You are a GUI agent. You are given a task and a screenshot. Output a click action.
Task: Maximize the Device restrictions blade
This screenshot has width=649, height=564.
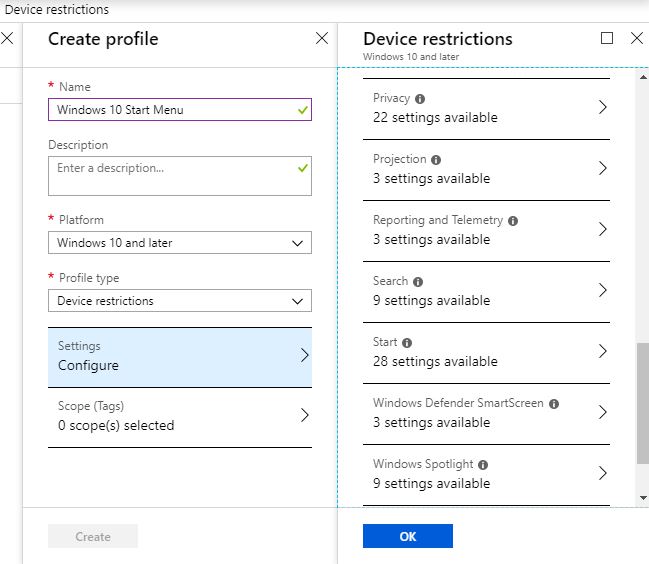point(607,39)
